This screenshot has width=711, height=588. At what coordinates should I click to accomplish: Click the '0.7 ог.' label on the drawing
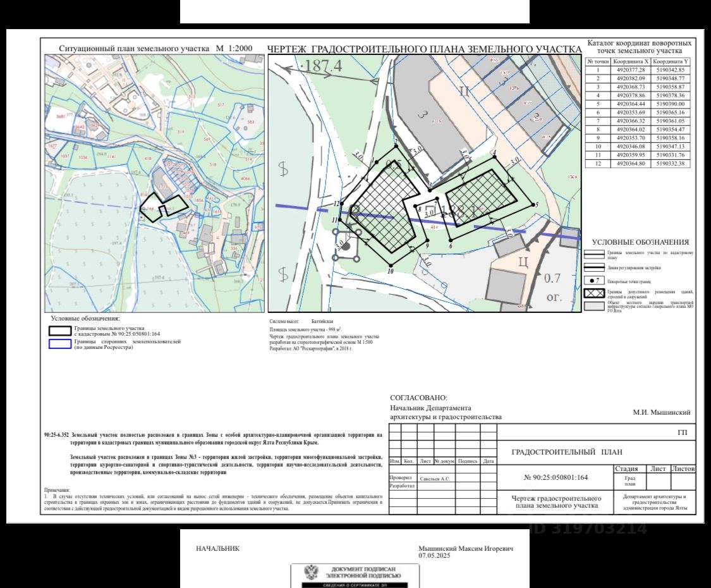click(553, 287)
